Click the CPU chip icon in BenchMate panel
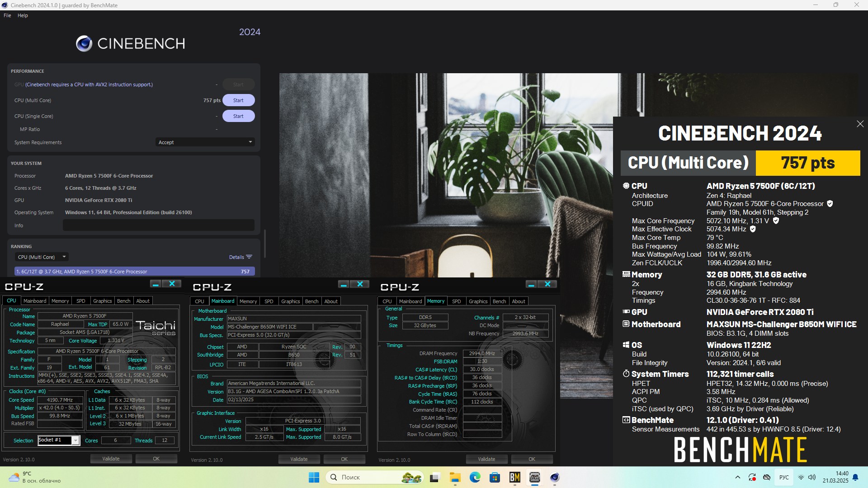Image resolution: width=868 pixels, height=488 pixels. coord(626,186)
